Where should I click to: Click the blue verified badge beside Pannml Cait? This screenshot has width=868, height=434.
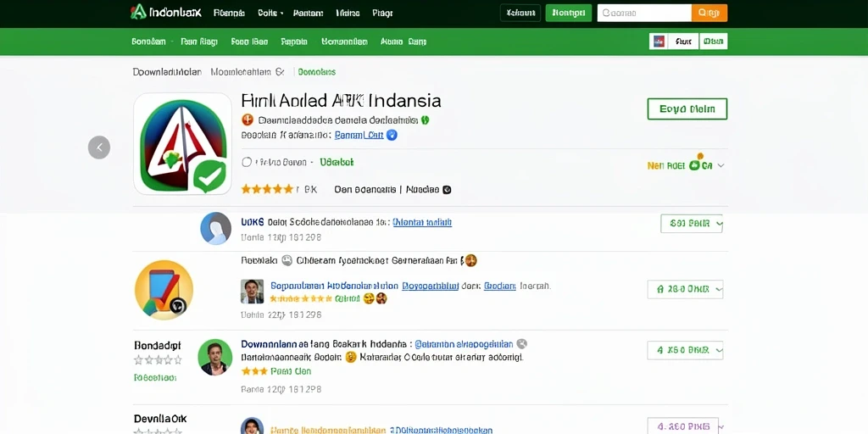tap(392, 135)
